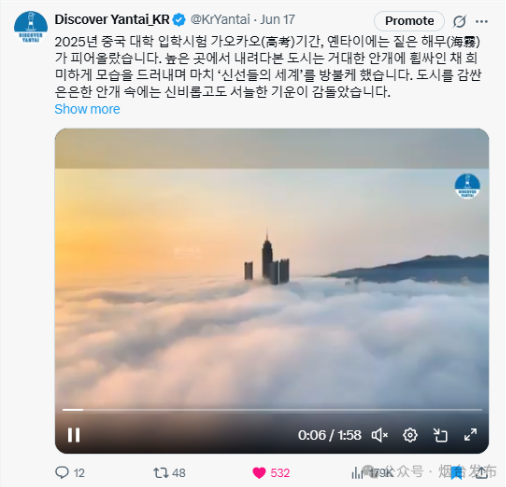Open the Jun 17 post date link
The width and height of the screenshot is (506, 487).
pyautogui.click(x=277, y=20)
